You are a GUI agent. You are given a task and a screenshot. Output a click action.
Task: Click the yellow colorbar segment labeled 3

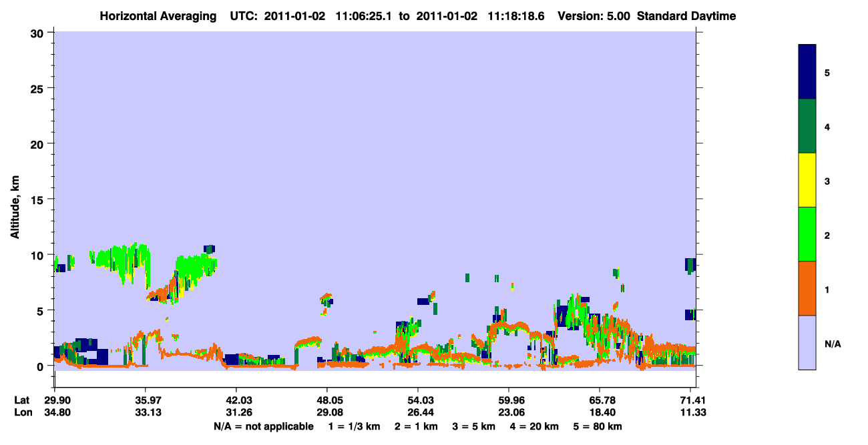807,180
